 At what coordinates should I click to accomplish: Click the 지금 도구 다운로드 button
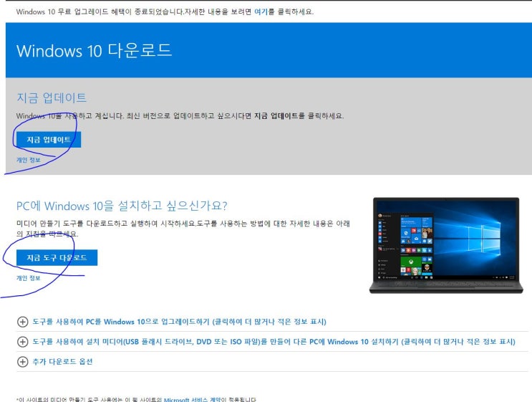tap(57, 258)
